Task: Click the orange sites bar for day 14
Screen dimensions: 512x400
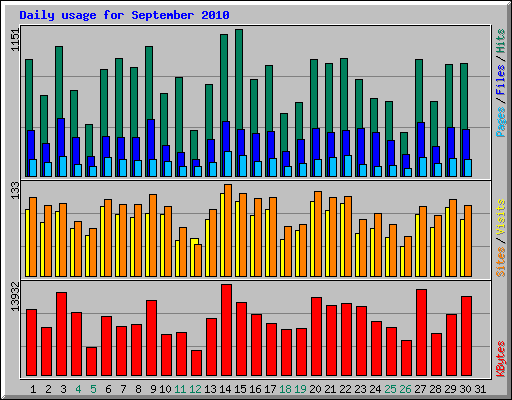Action: (228, 230)
